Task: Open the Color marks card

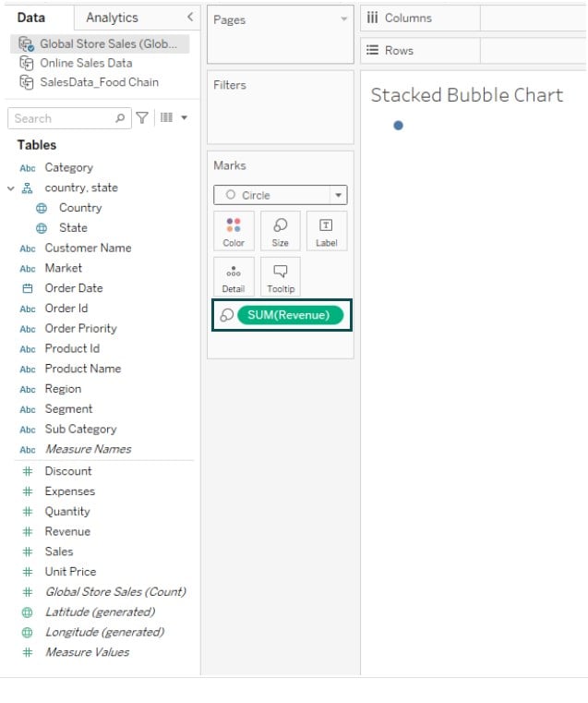Action: (234, 231)
